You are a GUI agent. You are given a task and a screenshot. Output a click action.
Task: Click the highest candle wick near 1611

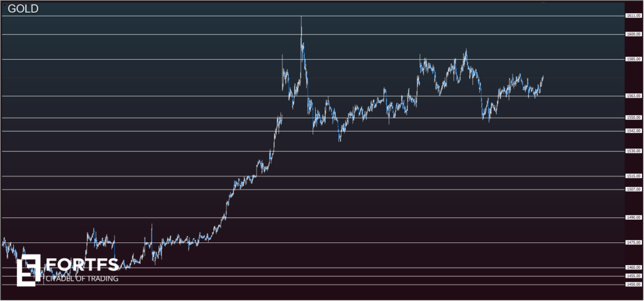coord(301,20)
